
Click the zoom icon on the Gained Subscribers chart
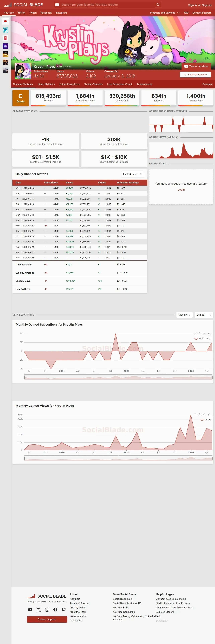click(196, 334)
